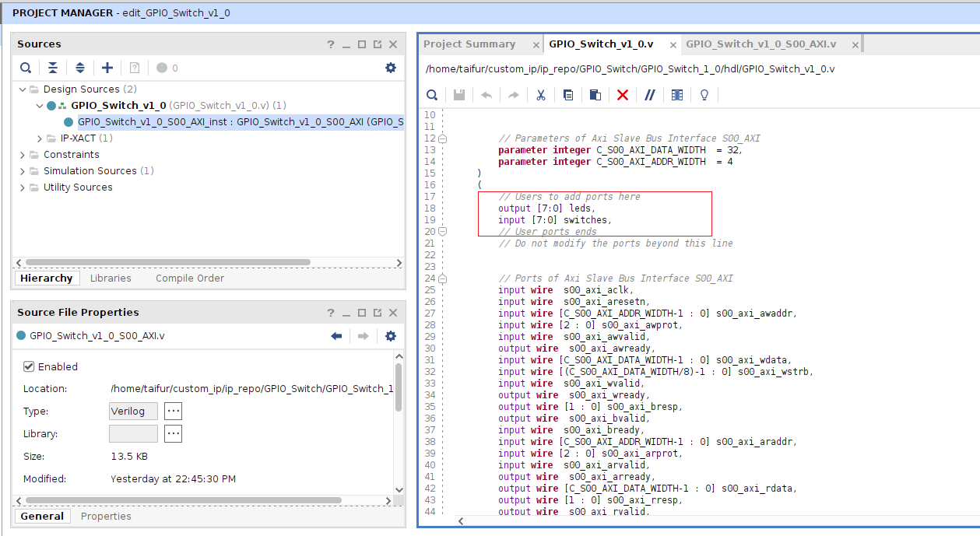The height and width of the screenshot is (536, 980).
Task: Toggle line comment using slashes icon
Action: click(x=650, y=95)
